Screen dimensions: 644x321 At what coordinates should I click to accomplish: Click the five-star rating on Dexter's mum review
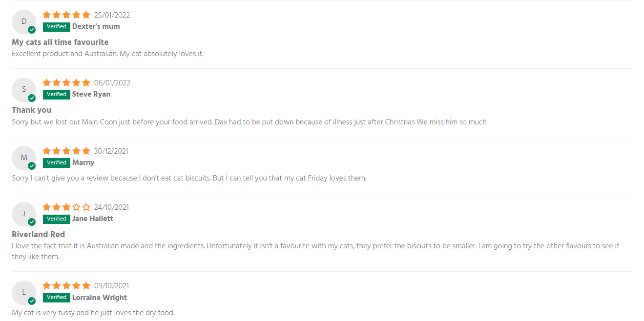(66, 15)
